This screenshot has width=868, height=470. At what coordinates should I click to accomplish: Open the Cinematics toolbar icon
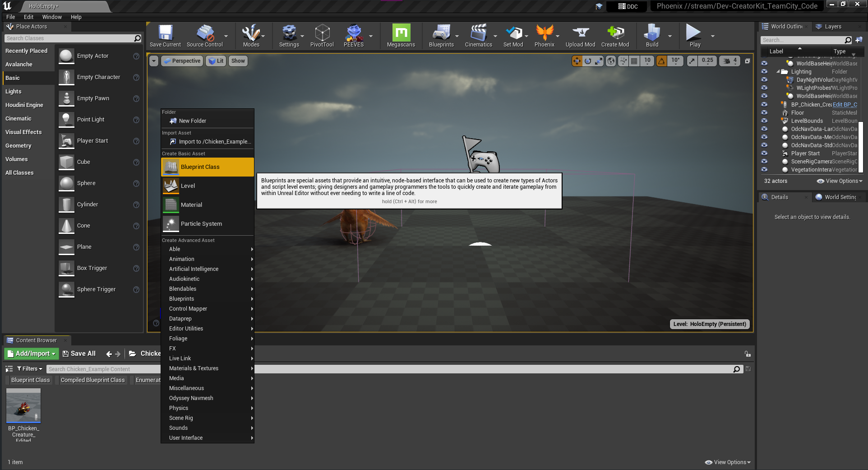tap(478, 36)
